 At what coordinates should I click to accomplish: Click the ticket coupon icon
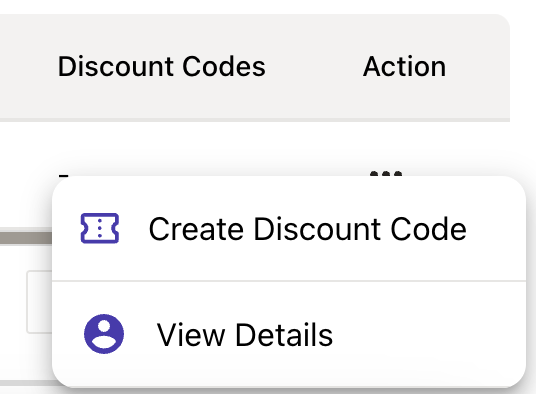click(x=100, y=228)
